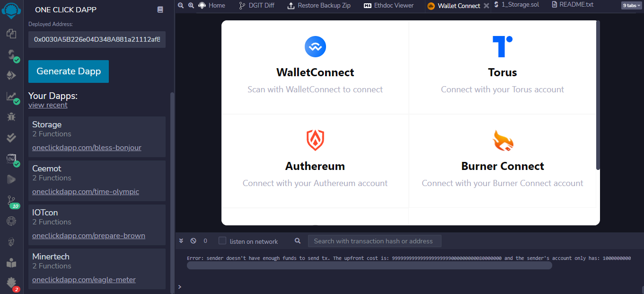This screenshot has height=294, width=644.
Task: Select the Minertech dapp title
Action: 51,257
